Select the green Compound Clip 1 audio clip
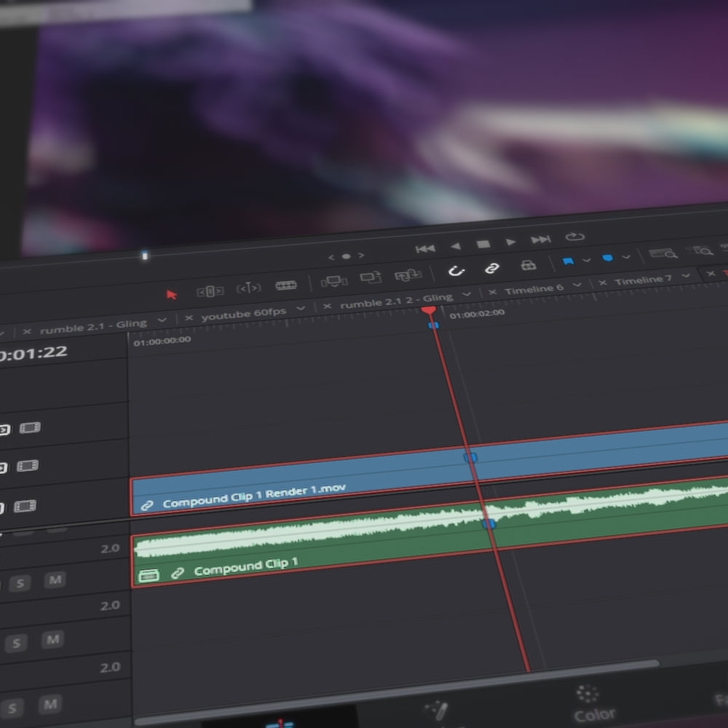The image size is (728, 728). 430,533
